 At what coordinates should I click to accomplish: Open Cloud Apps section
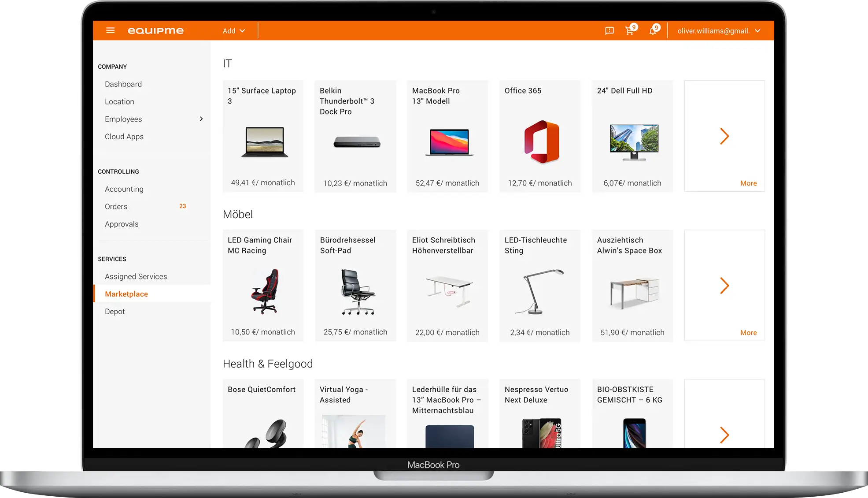pos(124,137)
